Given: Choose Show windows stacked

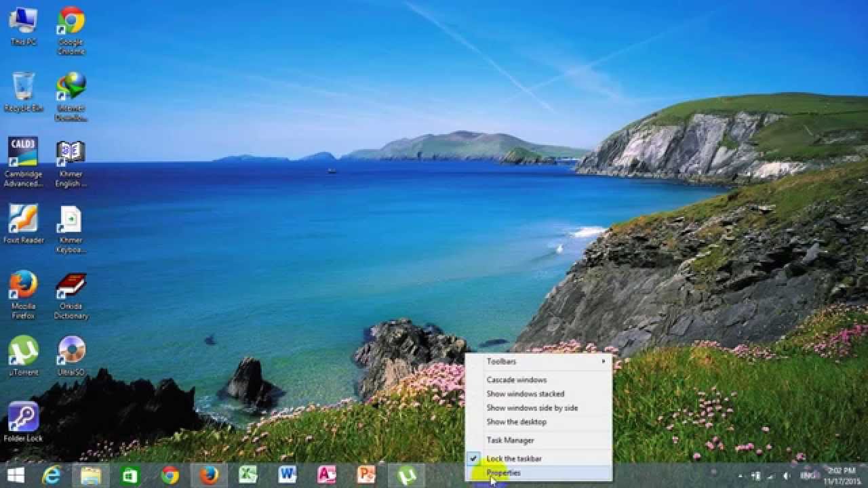Looking at the screenshot, I should click(x=539, y=394).
